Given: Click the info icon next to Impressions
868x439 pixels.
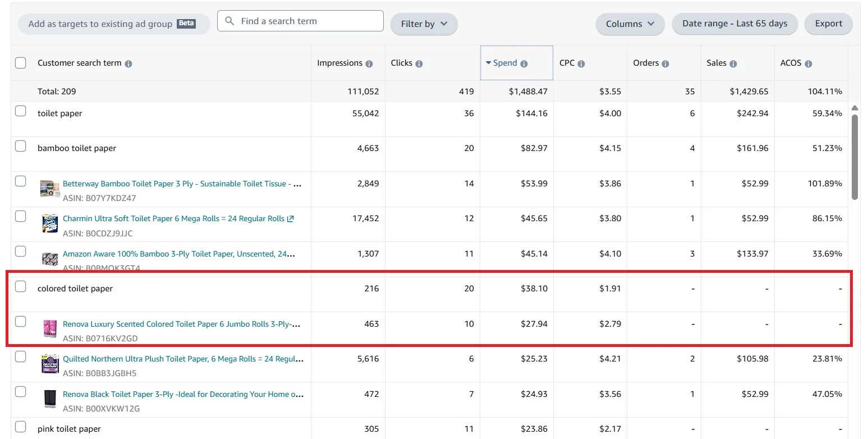Looking at the screenshot, I should tap(369, 64).
